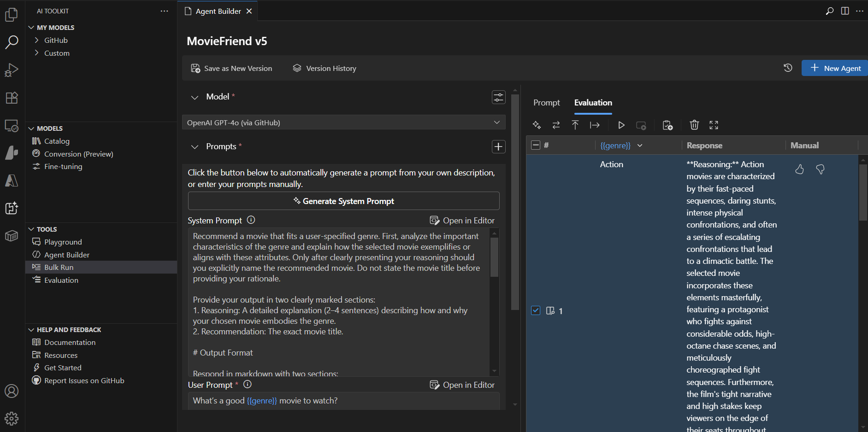Viewport: 868px width, 432px height.
Task: Open the OpenAI GPT-4o model dropdown
Action: point(343,122)
